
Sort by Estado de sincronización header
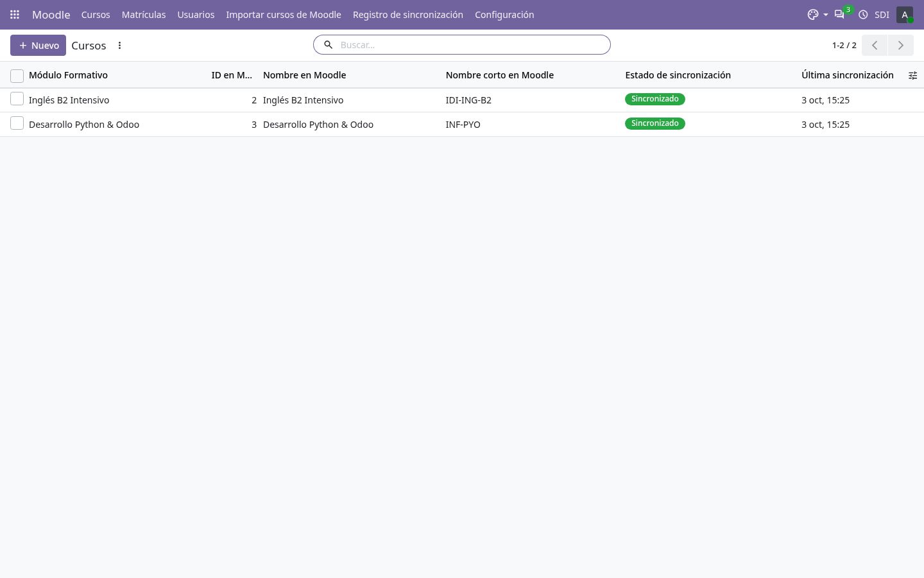678,75
